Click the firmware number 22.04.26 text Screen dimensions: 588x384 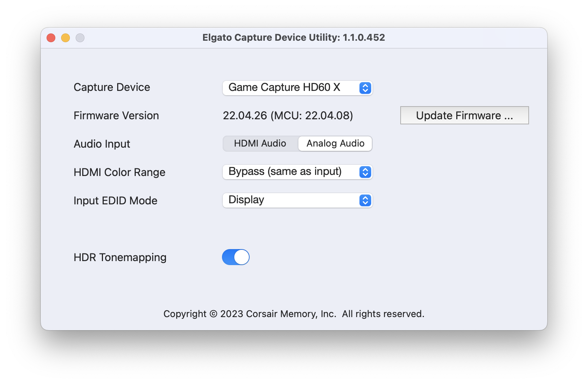pyautogui.click(x=245, y=116)
